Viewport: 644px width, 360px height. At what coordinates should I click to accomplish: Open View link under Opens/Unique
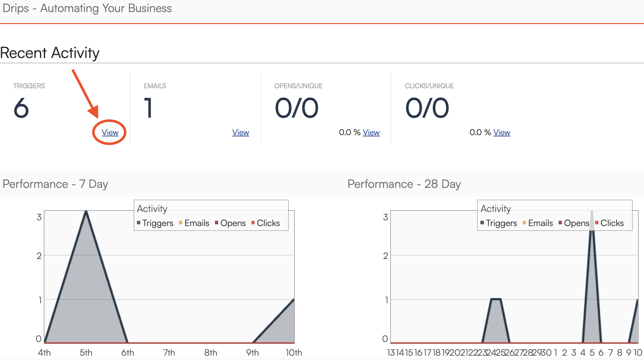[371, 132]
